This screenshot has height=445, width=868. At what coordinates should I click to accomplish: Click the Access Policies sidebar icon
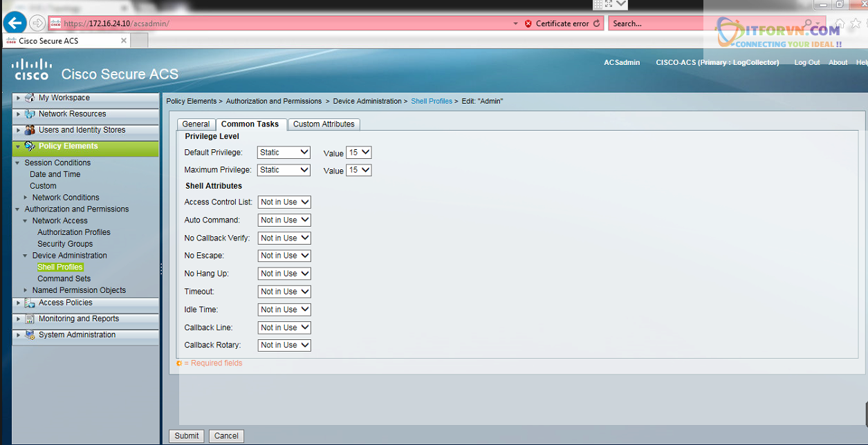tap(30, 303)
